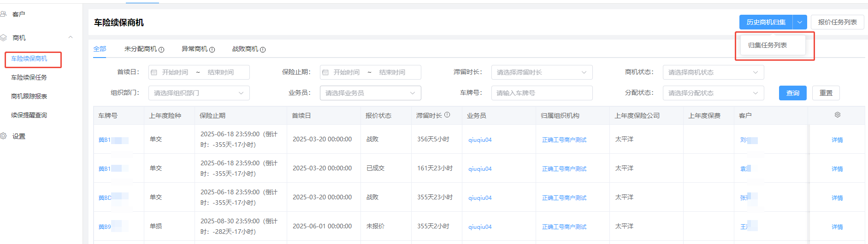Image resolution: width=868 pixels, height=244 pixels.
Task: Click 首续日 start time field
Action: click(175, 72)
